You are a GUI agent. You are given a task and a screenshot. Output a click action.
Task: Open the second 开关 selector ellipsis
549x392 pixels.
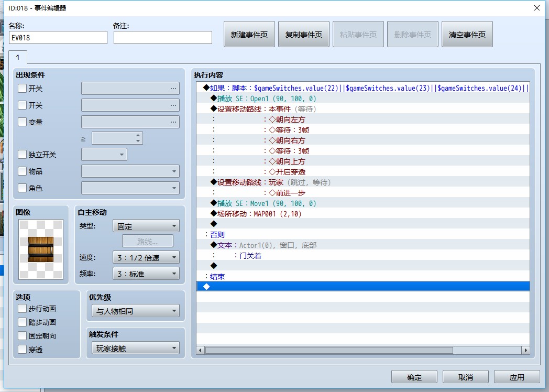tap(173, 105)
